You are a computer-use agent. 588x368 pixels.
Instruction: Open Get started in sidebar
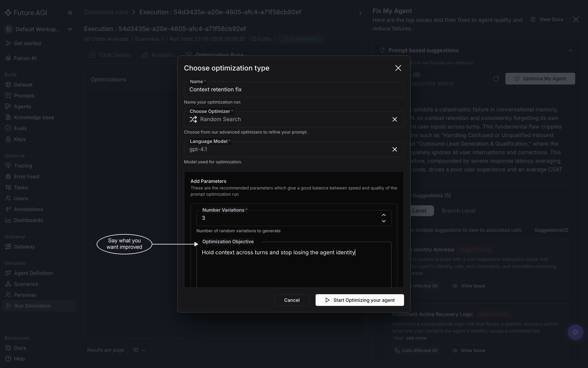click(27, 43)
